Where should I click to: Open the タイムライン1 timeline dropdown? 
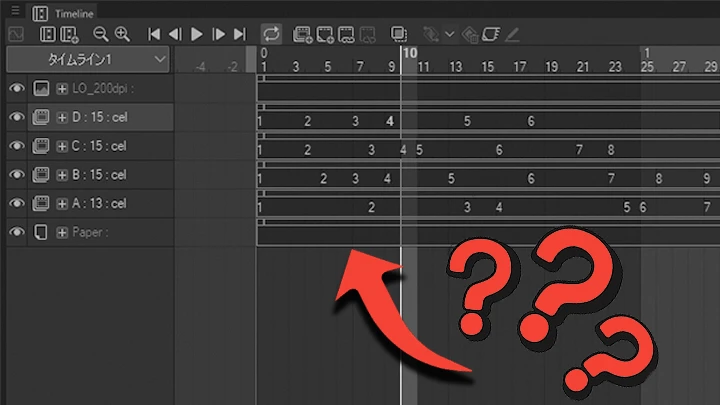coord(88,59)
